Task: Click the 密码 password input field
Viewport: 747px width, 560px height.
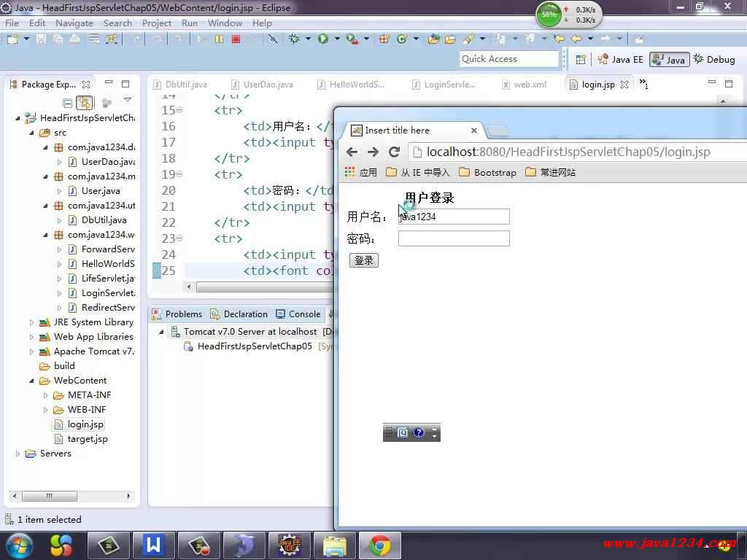Action: tap(453, 238)
